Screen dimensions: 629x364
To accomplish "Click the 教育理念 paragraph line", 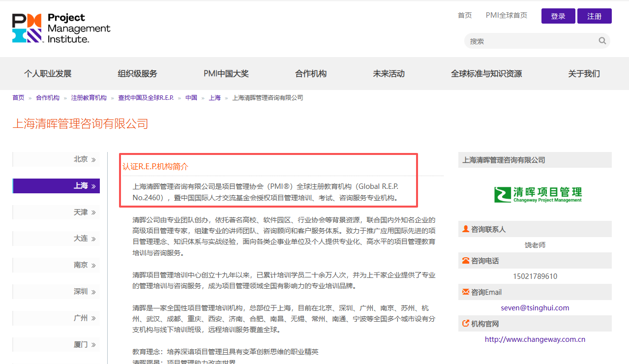I will (225, 352).
